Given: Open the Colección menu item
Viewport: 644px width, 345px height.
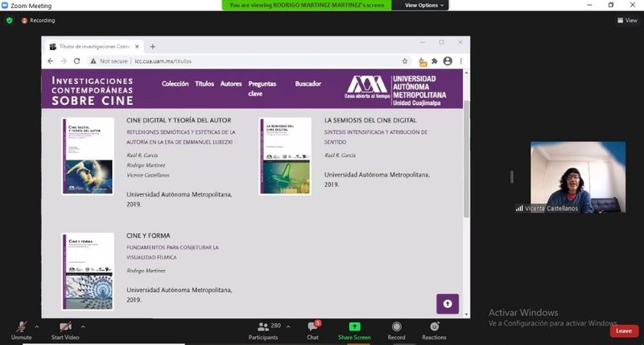Looking at the screenshot, I should (175, 84).
